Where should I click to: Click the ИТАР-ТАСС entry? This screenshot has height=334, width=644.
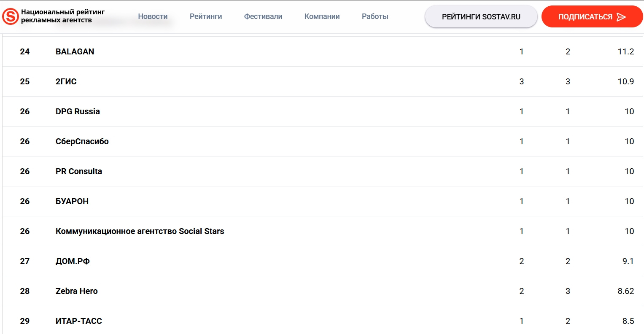tap(79, 321)
